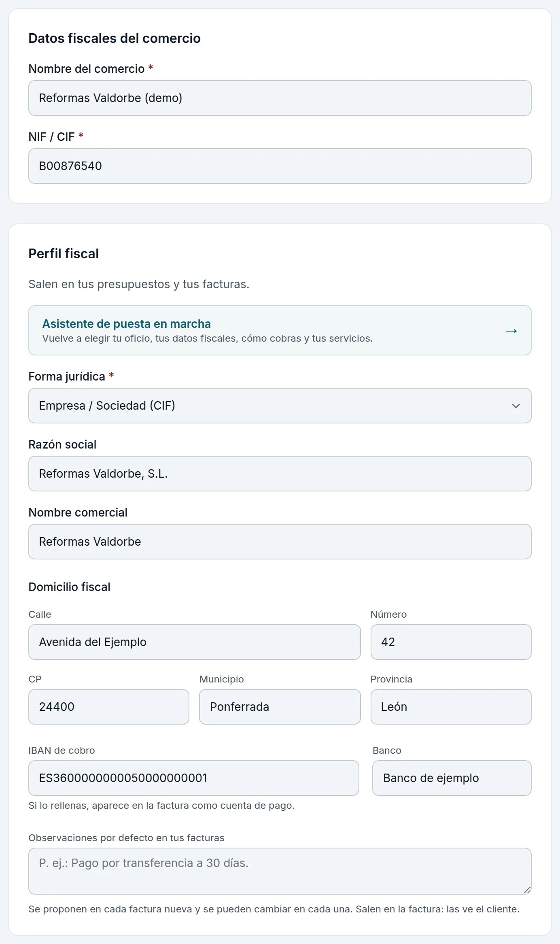This screenshot has height=944, width=560.
Task: Click the IBAN de cobro input
Action: pos(194,778)
